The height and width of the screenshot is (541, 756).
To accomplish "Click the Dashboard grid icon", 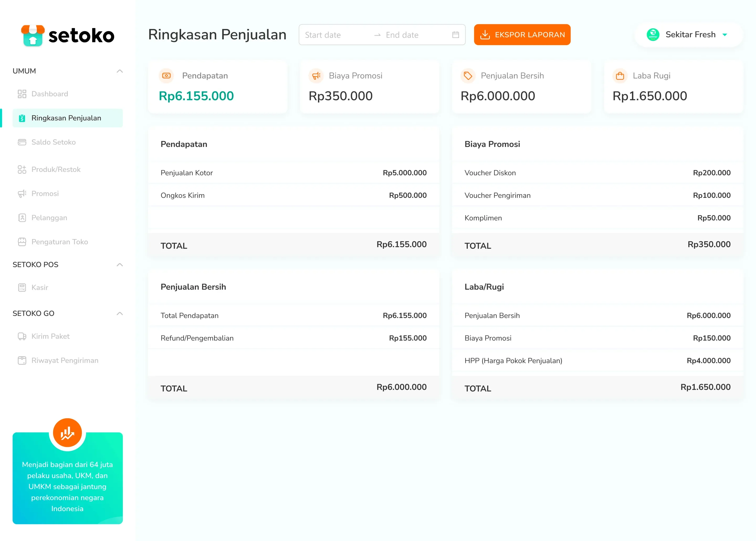I will coord(22,94).
